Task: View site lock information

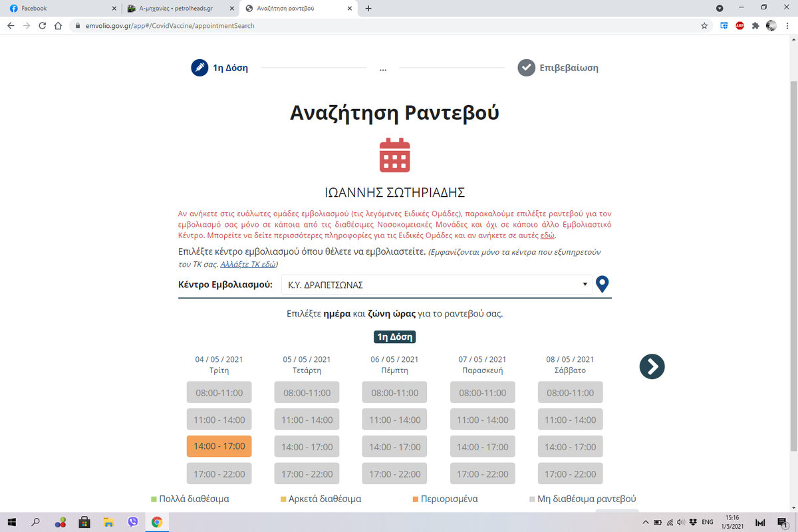Action: (x=77, y=26)
